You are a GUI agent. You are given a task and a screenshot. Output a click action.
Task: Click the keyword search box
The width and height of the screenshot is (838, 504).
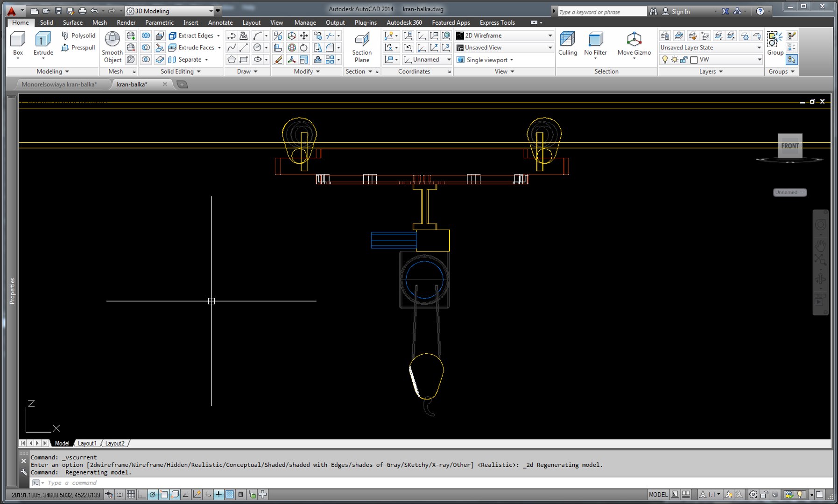602,12
